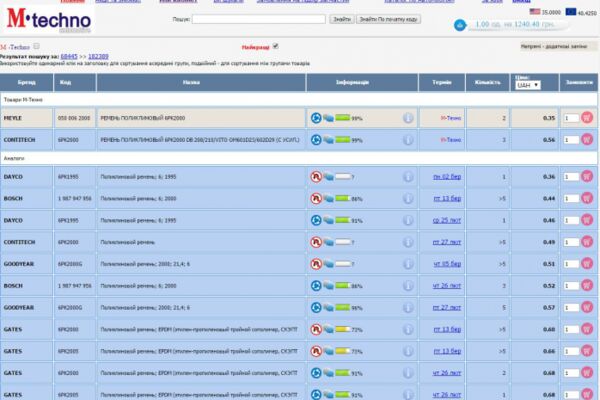This screenshot has height=400, width=600.
Task: Sort table by Термін column header
Action: 442,82
